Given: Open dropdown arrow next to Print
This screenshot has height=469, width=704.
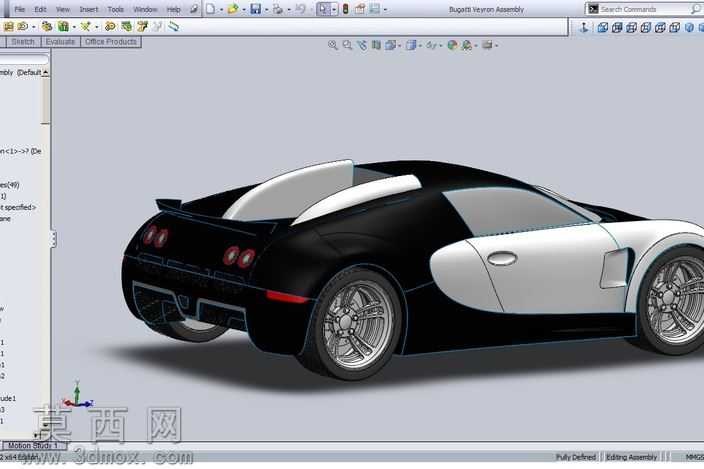Looking at the screenshot, I should click(288, 9).
